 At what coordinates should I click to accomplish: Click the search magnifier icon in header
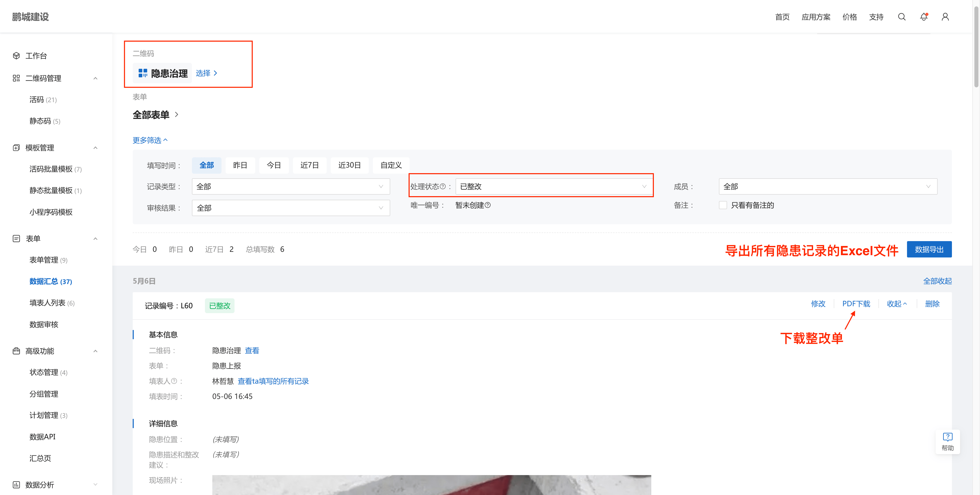pos(901,17)
